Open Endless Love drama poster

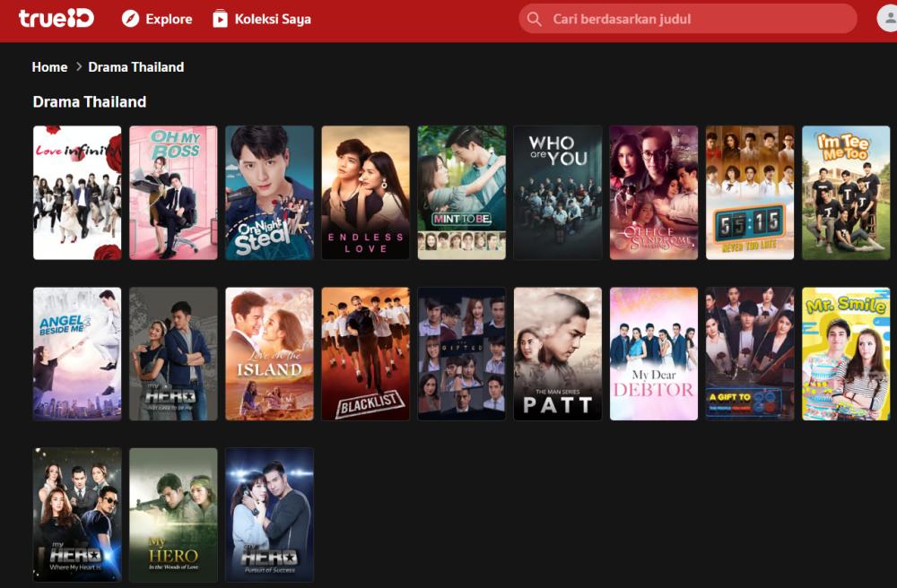(366, 193)
